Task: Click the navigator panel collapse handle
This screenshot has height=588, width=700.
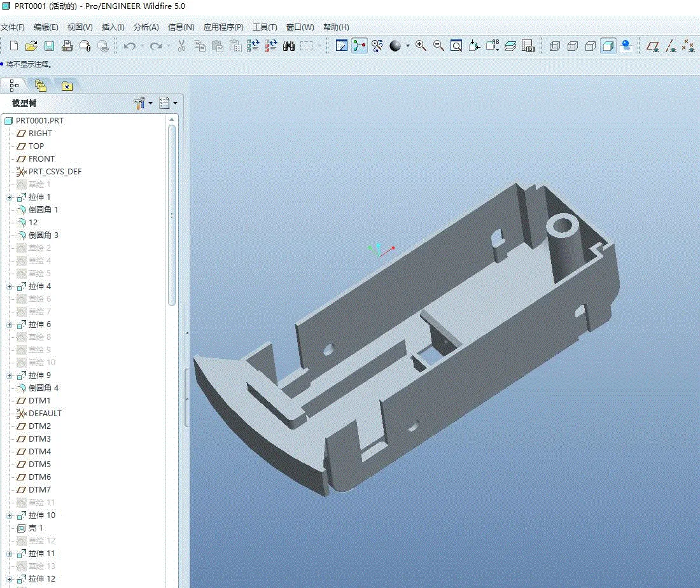Action: (x=187, y=398)
